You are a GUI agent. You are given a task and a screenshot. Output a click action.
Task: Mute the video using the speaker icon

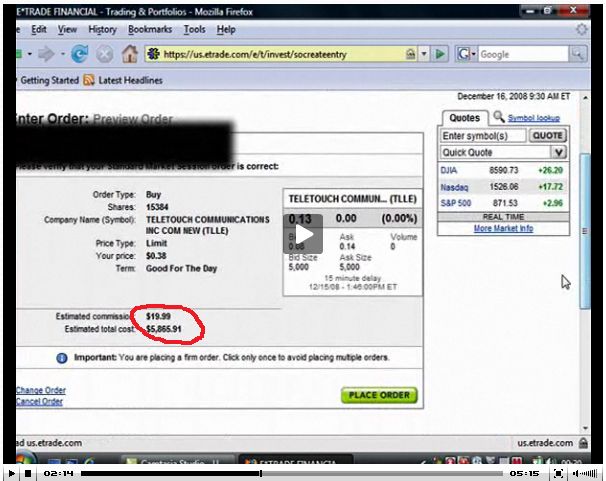tap(576, 473)
